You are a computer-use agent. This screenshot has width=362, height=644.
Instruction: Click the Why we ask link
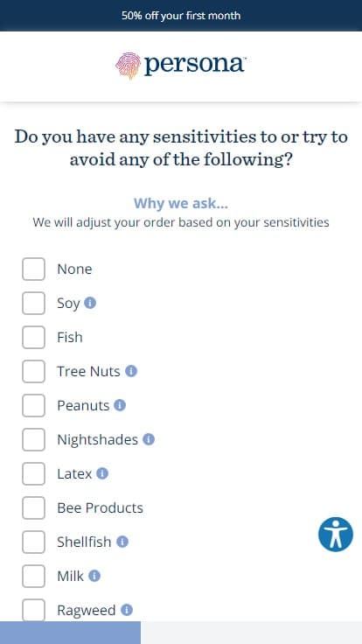click(x=181, y=203)
